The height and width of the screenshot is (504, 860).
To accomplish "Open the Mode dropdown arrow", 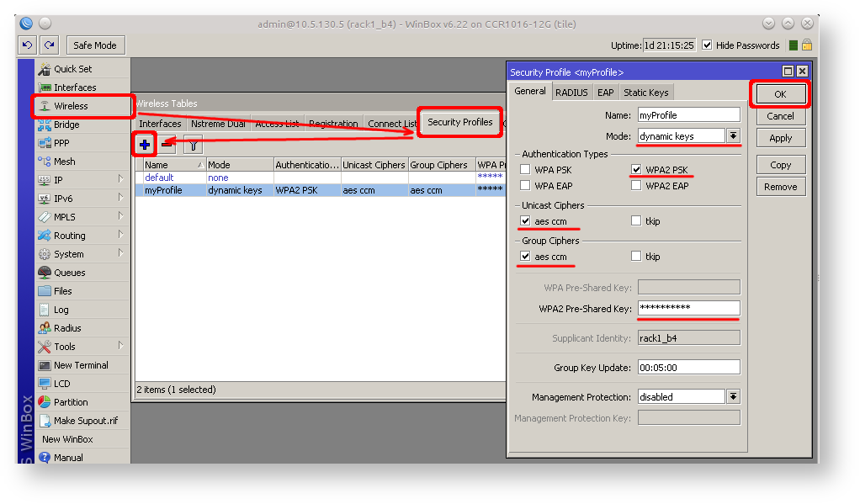I will click(733, 136).
